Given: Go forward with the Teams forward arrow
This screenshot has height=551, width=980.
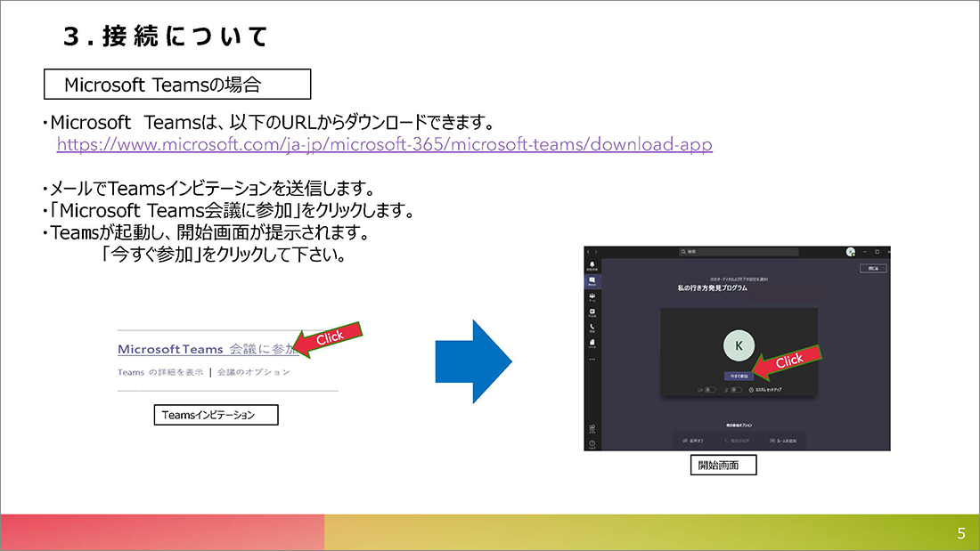Looking at the screenshot, I should (x=596, y=252).
